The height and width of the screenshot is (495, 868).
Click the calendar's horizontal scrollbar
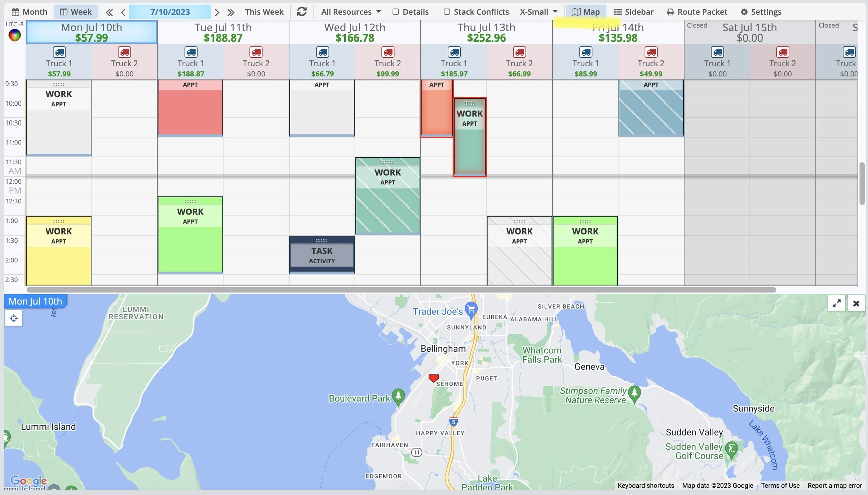[x=401, y=290]
